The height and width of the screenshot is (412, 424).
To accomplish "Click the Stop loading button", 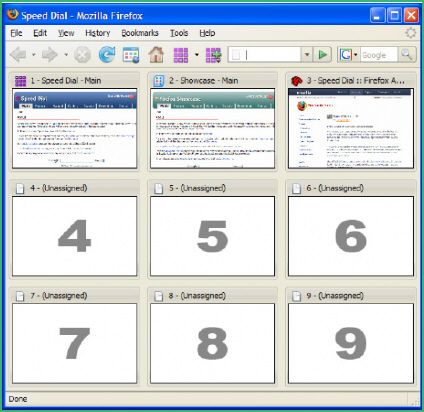I will [82, 55].
